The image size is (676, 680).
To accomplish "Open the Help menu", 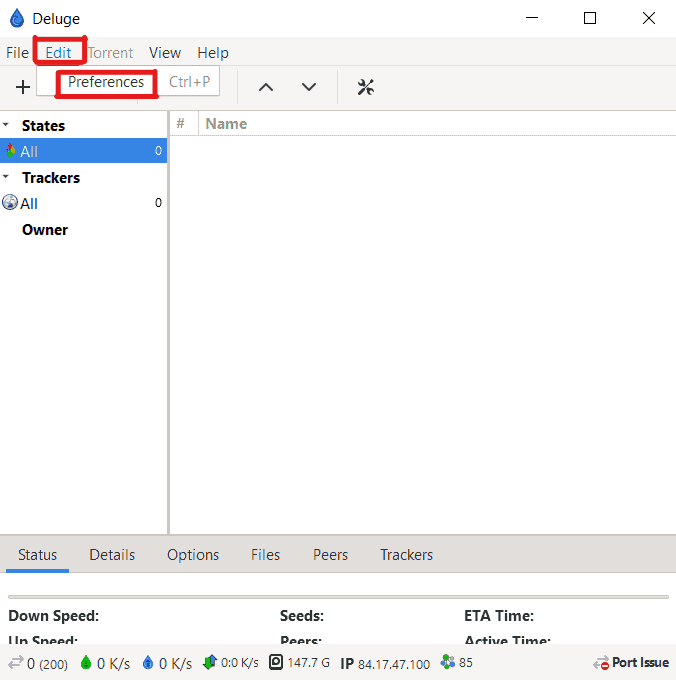I will point(213,53).
